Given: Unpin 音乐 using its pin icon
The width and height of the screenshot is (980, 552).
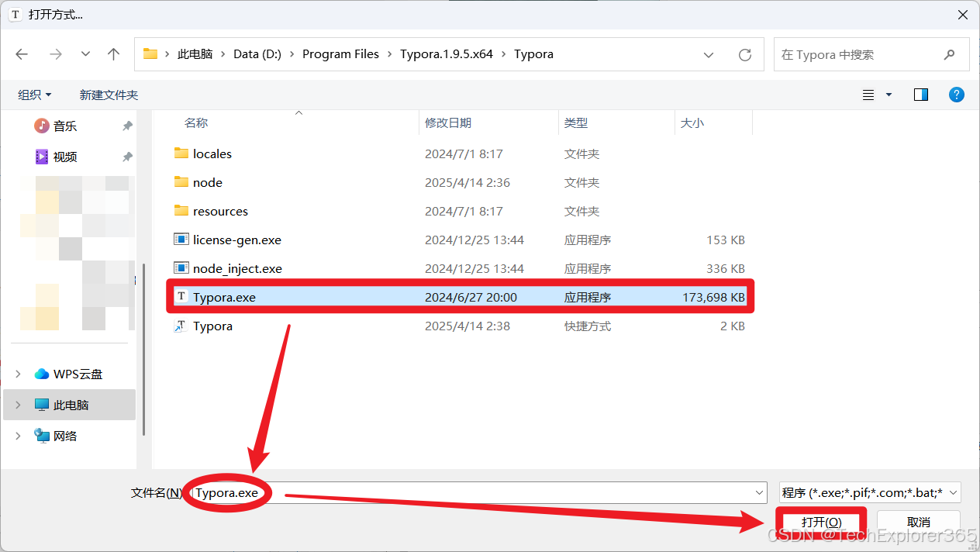Looking at the screenshot, I should [x=127, y=126].
